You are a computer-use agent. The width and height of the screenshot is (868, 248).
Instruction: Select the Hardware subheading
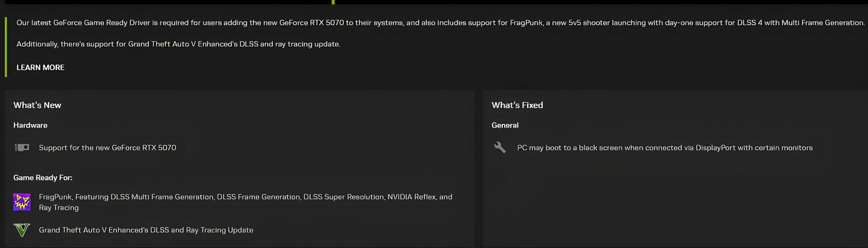(x=30, y=126)
